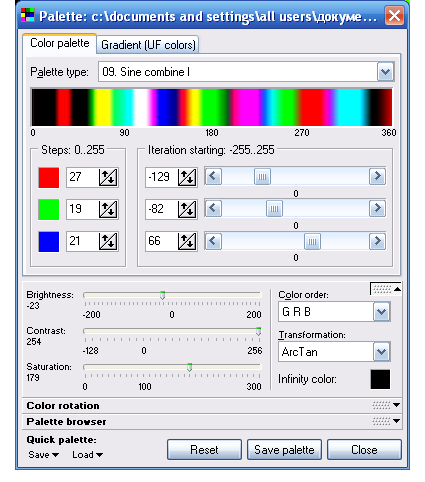Screen dimensions: 425x482
Task: Click the spin icon next to -129 value
Action: click(x=187, y=177)
